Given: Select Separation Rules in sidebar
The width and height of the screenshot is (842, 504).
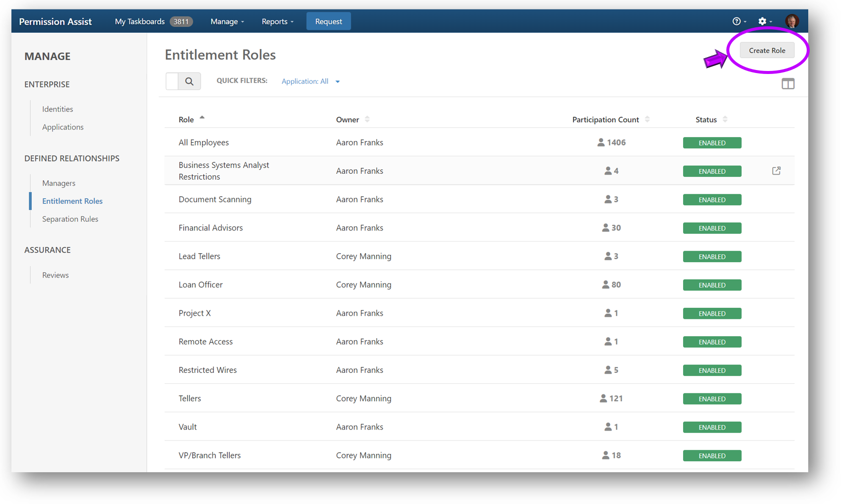Looking at the screenshot, I should [x=70, y=219].
